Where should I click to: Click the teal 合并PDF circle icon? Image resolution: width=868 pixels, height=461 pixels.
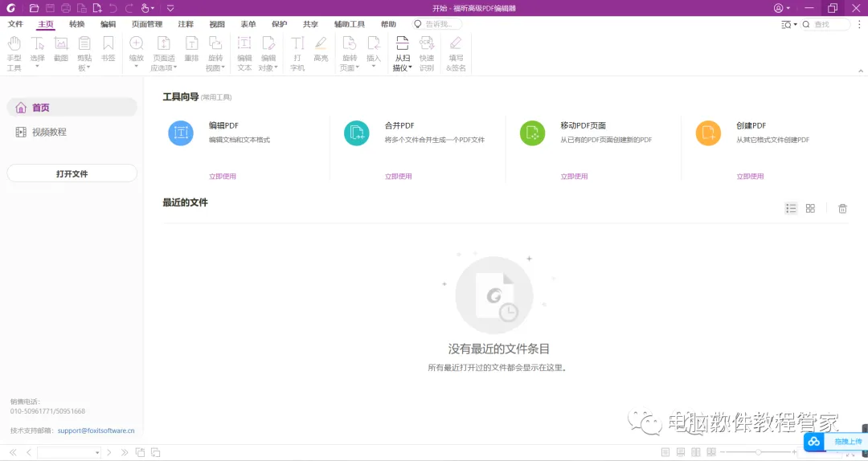click(x=357, y=133)
